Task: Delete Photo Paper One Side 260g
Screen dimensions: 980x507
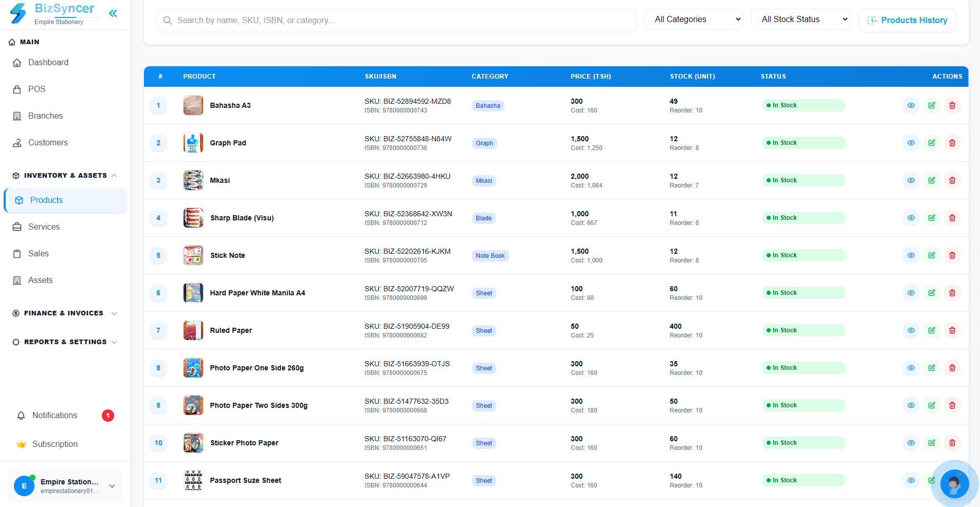Action: coord(952,368)
